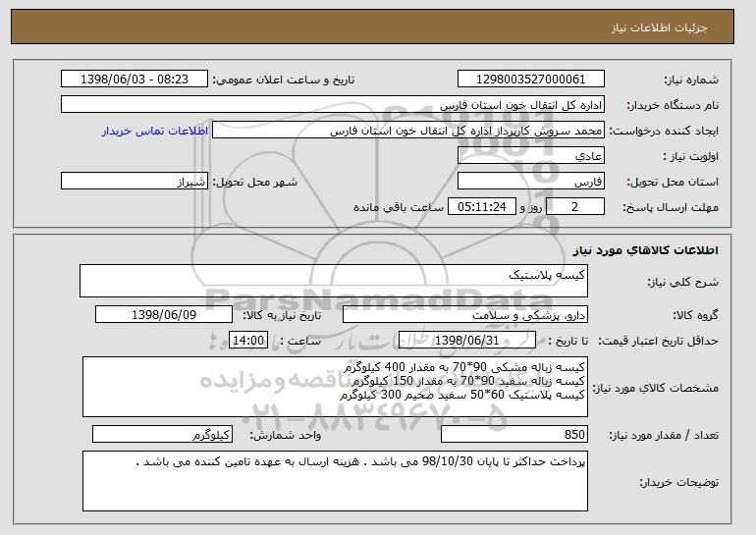Viewport: 756px width, 535px height.
Task: Click the label تاریخ و ساعت اعلان عمومی
Action: [284, 80]
